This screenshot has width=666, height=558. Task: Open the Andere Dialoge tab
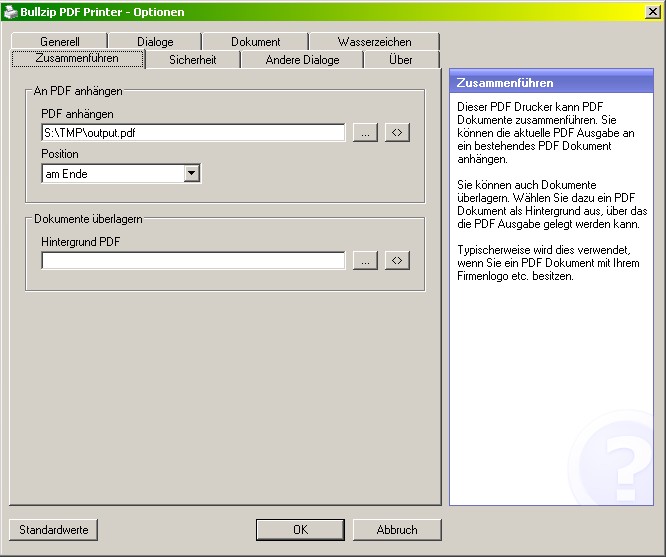pyautogui.click(x=302, y=60)
